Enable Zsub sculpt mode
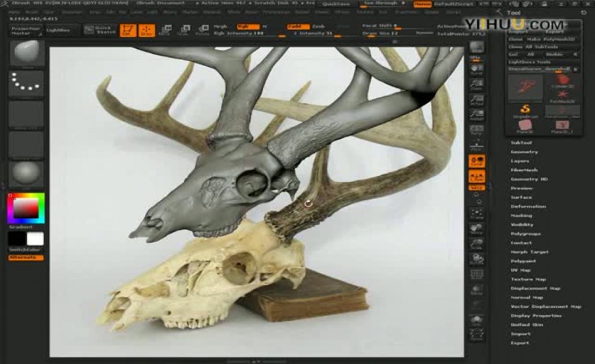Screen dimensions: 595x364 [x=318, y=26]
